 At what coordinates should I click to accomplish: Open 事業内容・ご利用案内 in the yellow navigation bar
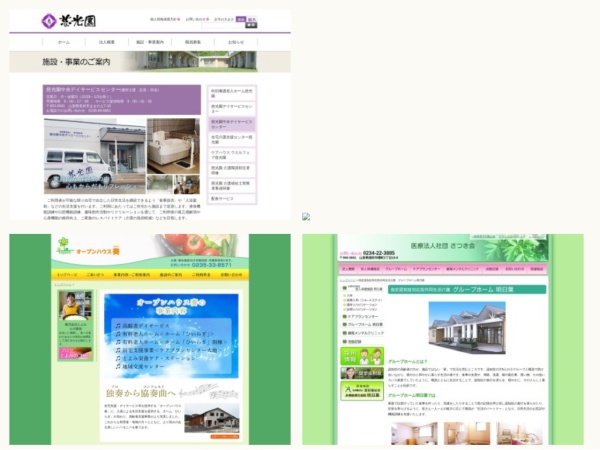(132, 275)
